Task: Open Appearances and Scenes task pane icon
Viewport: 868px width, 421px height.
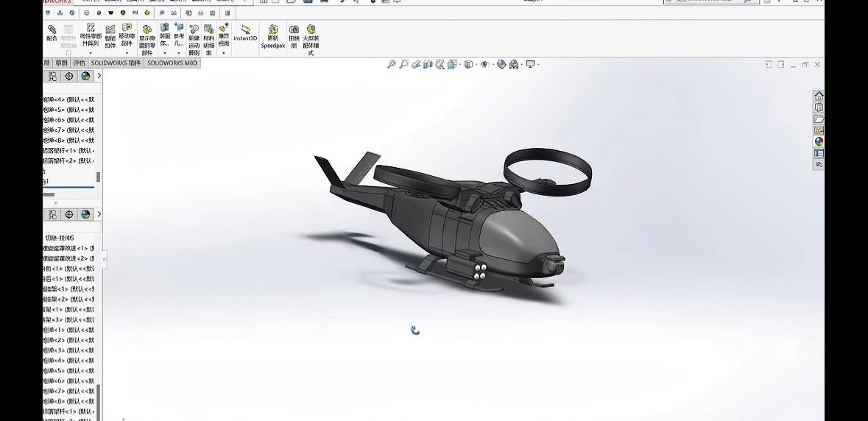Action: pyautogui.click(x=819, y=141)
